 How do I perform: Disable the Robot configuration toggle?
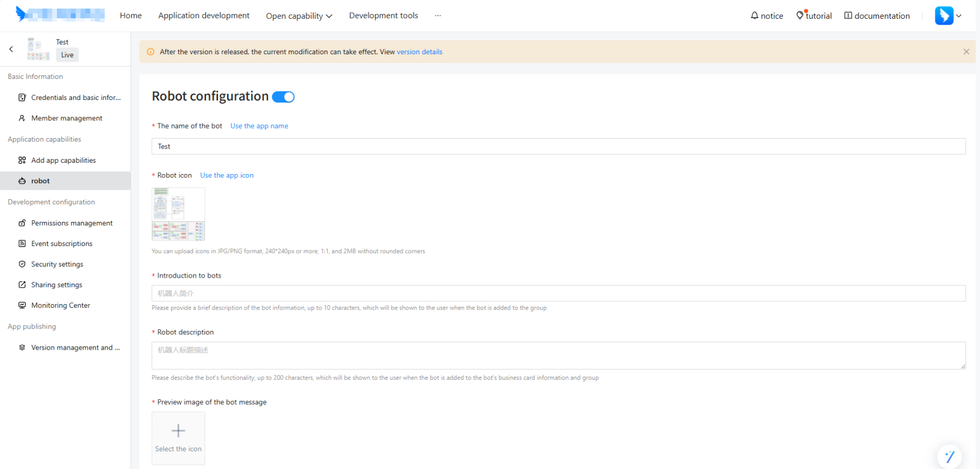pos(283,97)
